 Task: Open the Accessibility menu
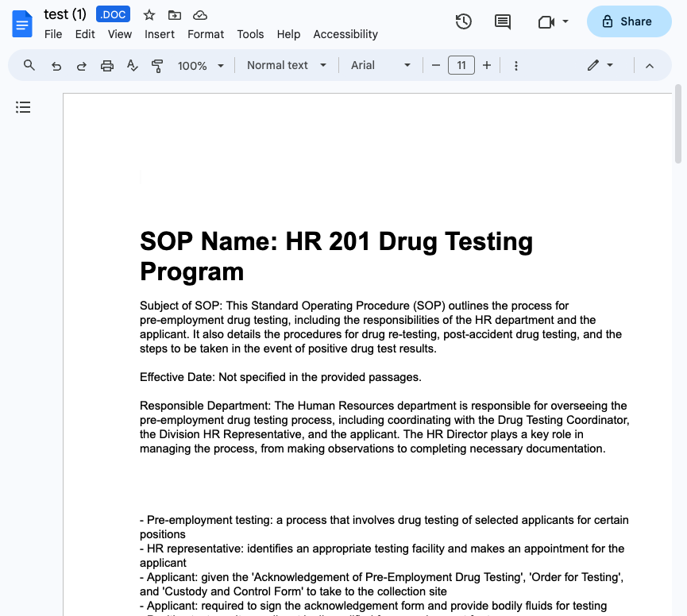click(345, 34)
